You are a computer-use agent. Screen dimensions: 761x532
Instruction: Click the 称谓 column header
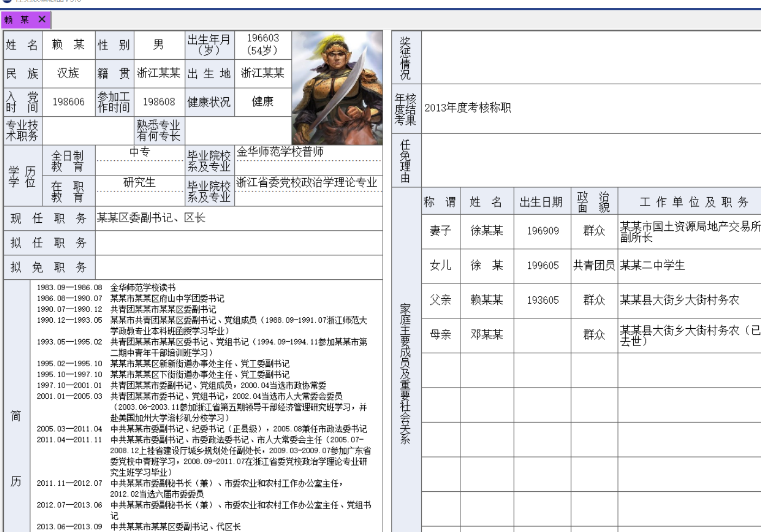tap(441, 202)
